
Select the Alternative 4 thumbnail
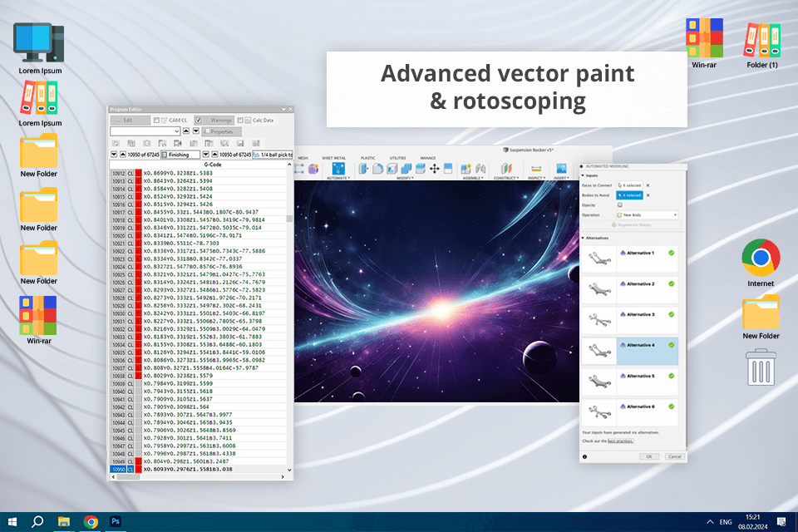599,350
